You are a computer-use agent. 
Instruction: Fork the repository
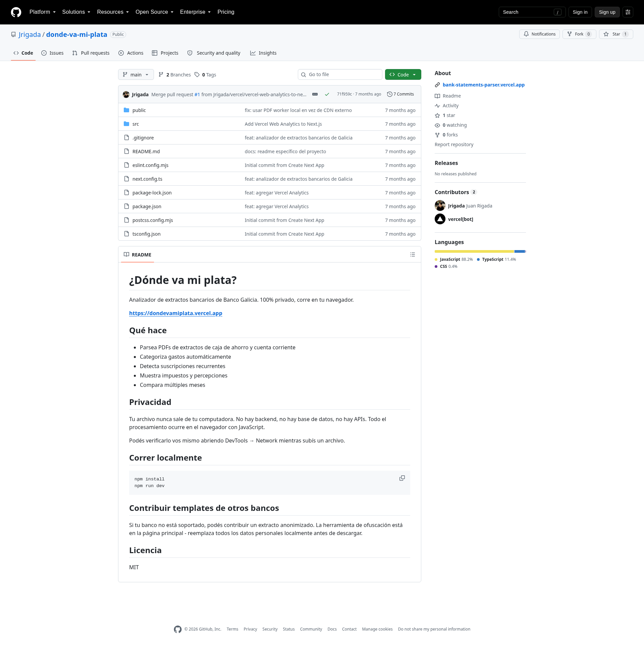click(579, 34)
